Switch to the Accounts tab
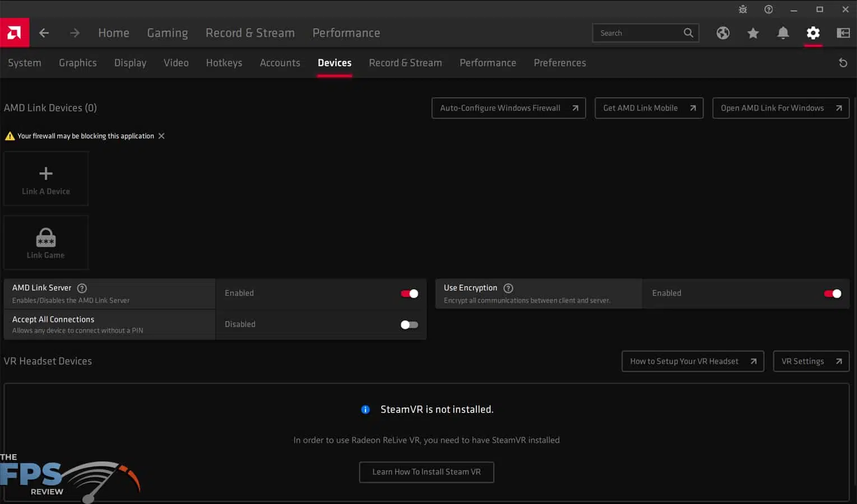The image size is (857, 504). click(x=280, y=63)
